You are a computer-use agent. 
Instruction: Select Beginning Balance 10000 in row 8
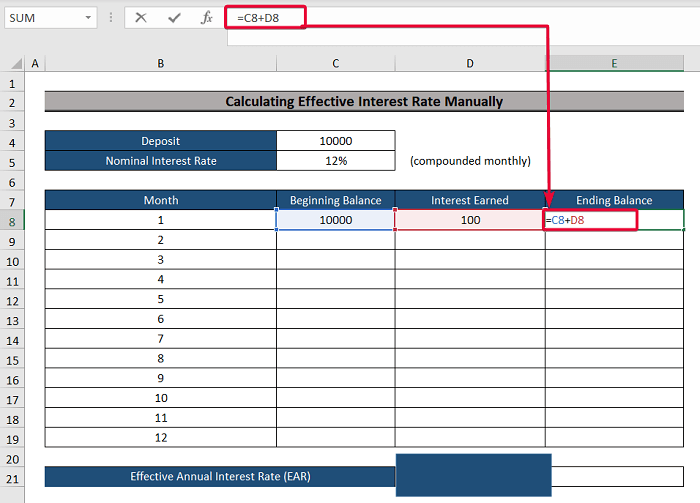point(336,220)
